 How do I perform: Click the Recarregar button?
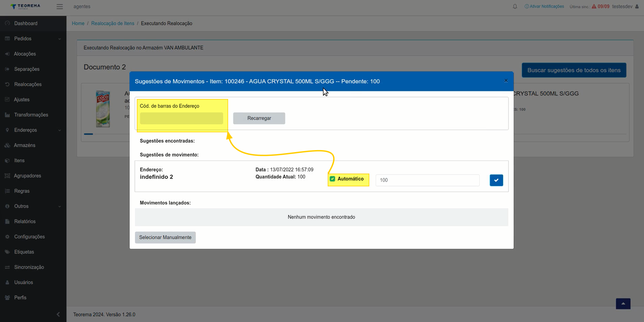coord(259,118)
